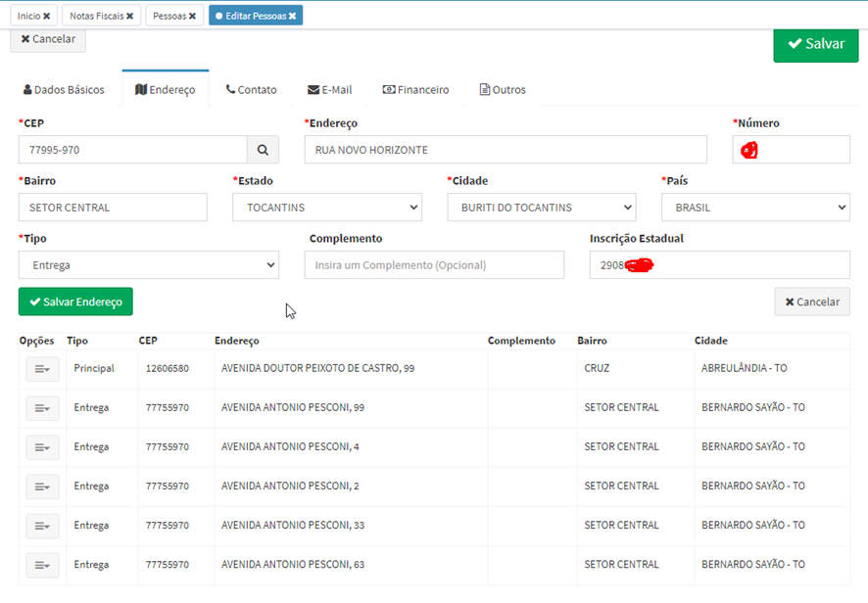Go to the E-Mail tab

point(329,89)
